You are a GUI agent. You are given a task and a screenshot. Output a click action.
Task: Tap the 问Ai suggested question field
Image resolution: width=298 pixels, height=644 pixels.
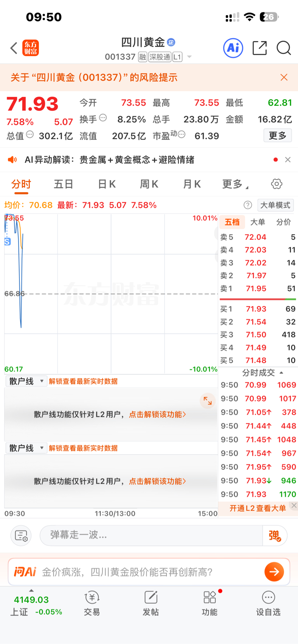click(x=149, y=572)
